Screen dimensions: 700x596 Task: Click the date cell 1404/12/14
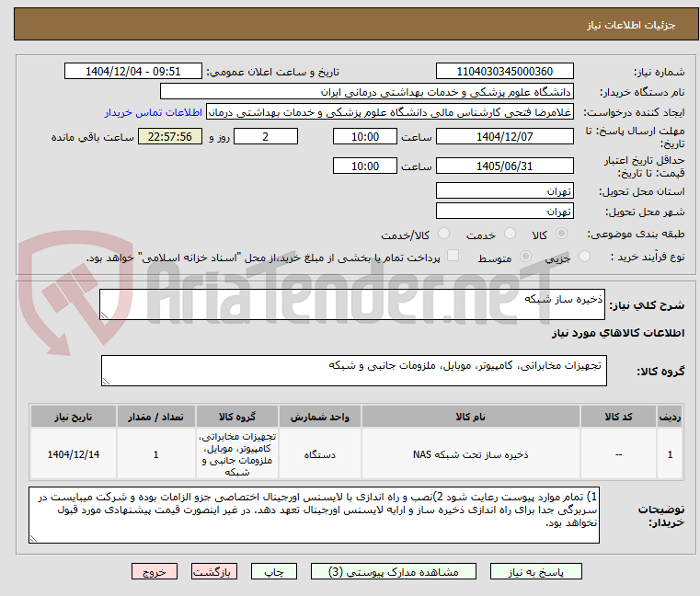74,454
